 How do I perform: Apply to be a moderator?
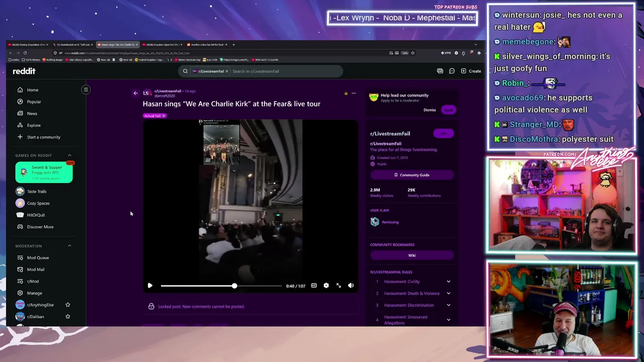448,110
